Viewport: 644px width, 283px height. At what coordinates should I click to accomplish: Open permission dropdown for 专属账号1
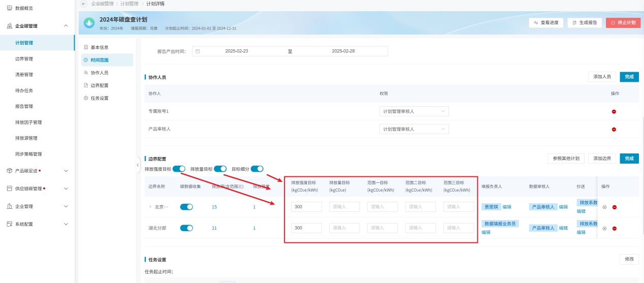coord(413,111)
